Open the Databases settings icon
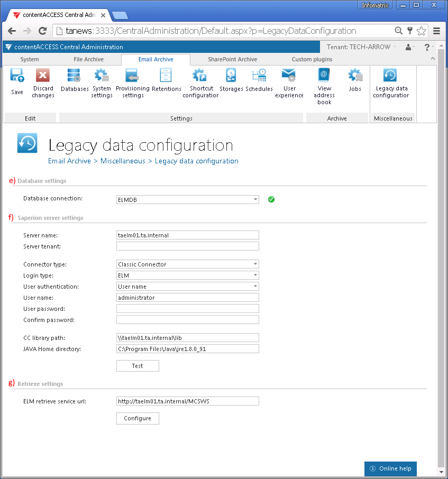The width and height of the screenshot is (448, 479). point(74,76)
